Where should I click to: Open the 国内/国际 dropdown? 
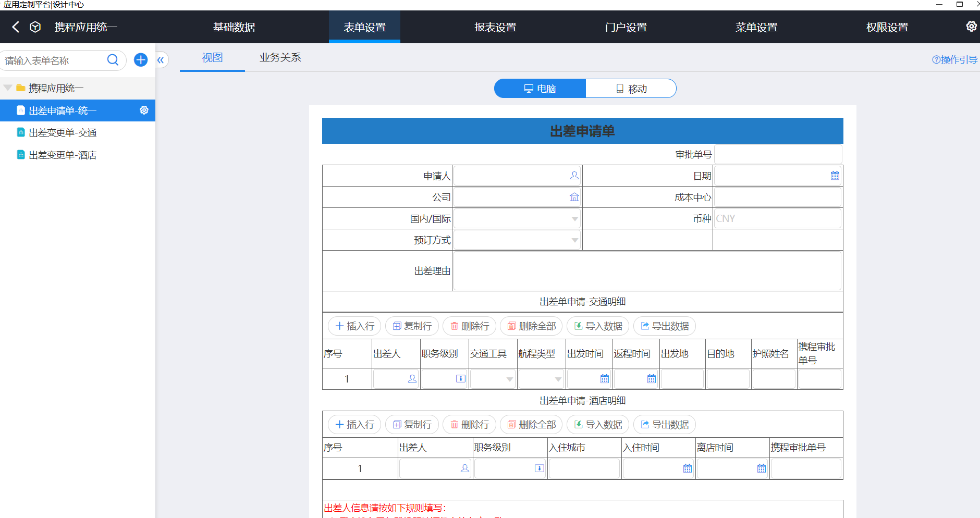click(x=574, y=219)
